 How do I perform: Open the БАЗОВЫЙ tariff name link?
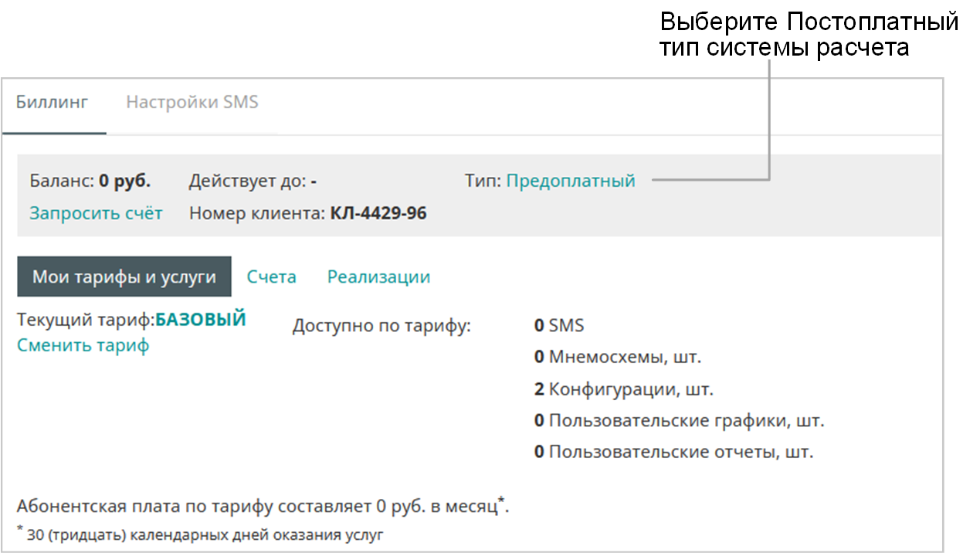[x=201, y=319]
